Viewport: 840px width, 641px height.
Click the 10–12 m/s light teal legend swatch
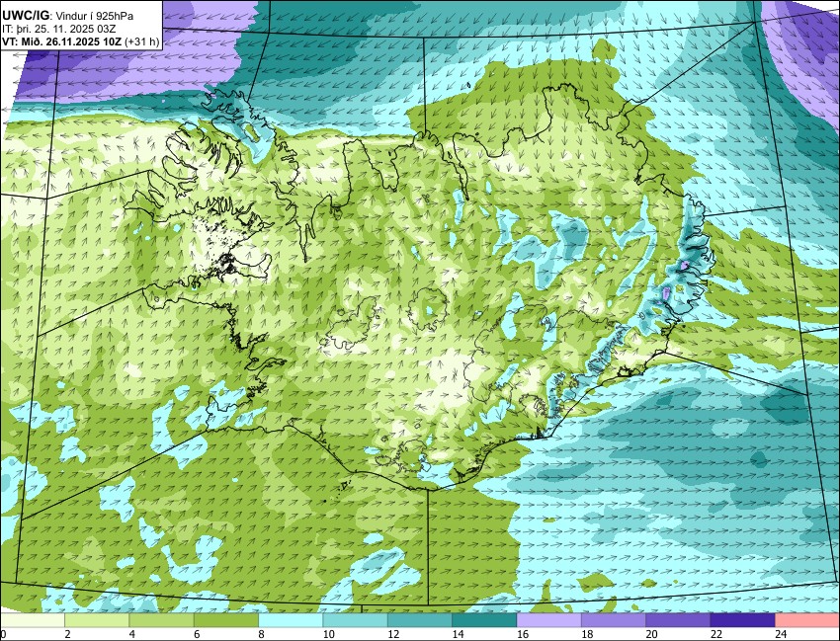click(355, 620)
